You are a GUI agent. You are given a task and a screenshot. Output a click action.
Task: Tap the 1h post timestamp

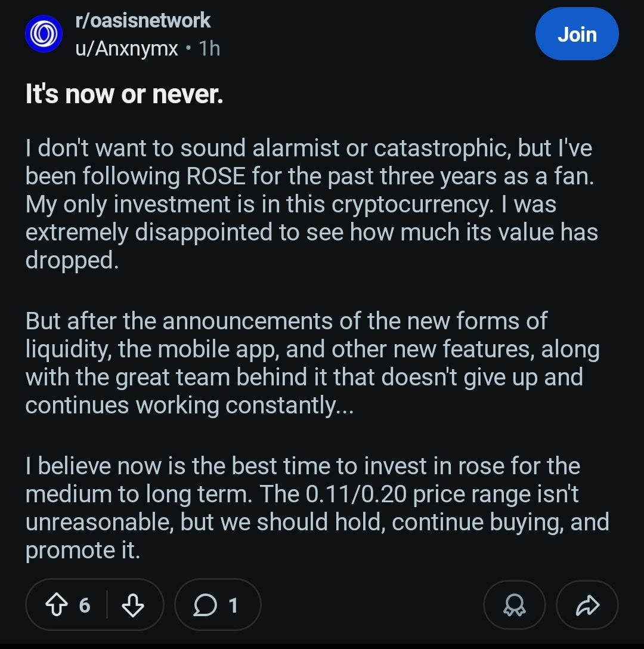(210, 48)
